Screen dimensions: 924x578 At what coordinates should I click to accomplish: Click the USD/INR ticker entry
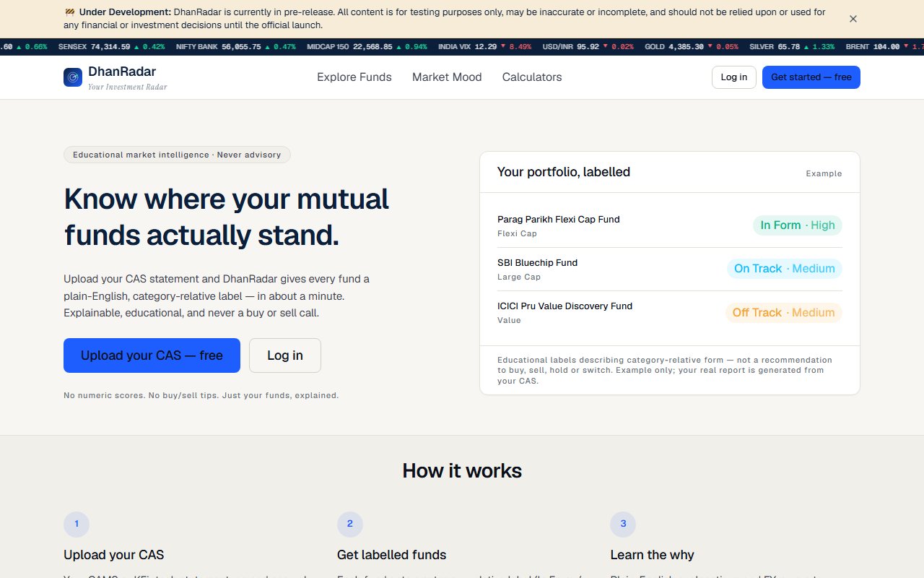[x=588, y=47]
